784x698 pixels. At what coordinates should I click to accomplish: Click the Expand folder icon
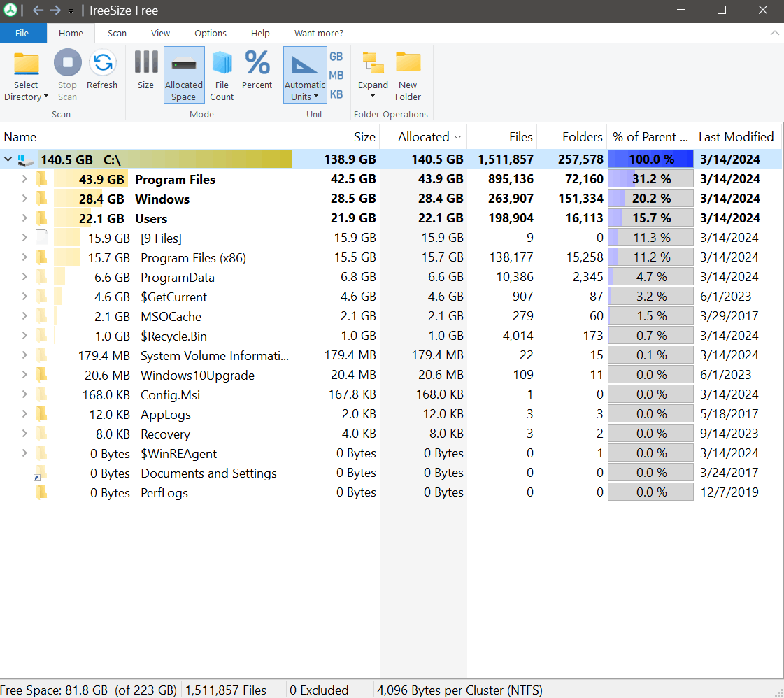point(373,64)
